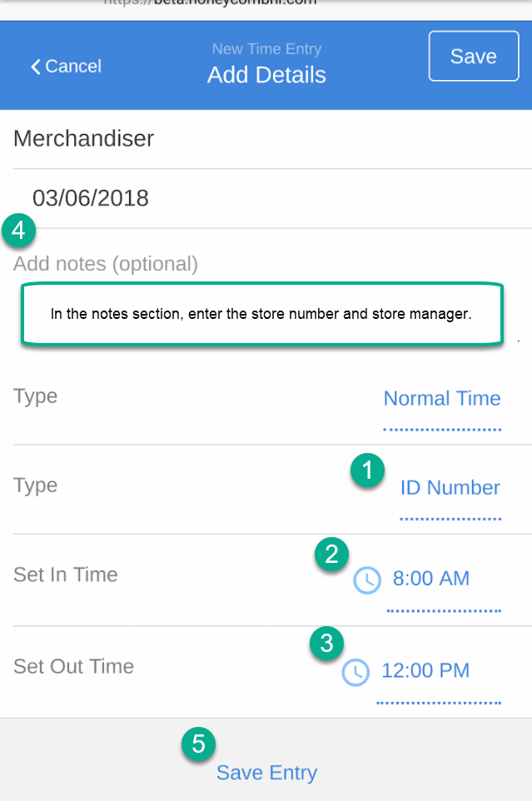Click the green step 2 badge

pyautogui.click(x=331, y=555)
